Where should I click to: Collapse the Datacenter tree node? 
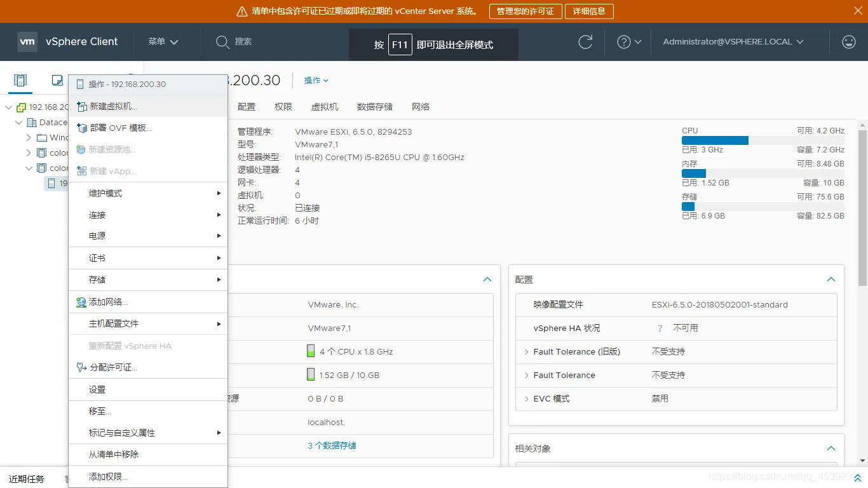click(x=19, y=123)
